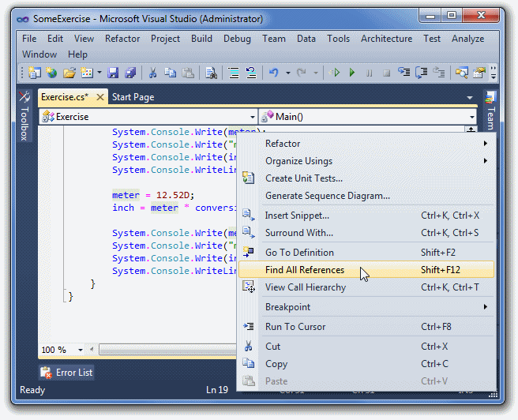Click the Cut scissors toolbar icon
The image size is (518, 420).
coord(152,73)
